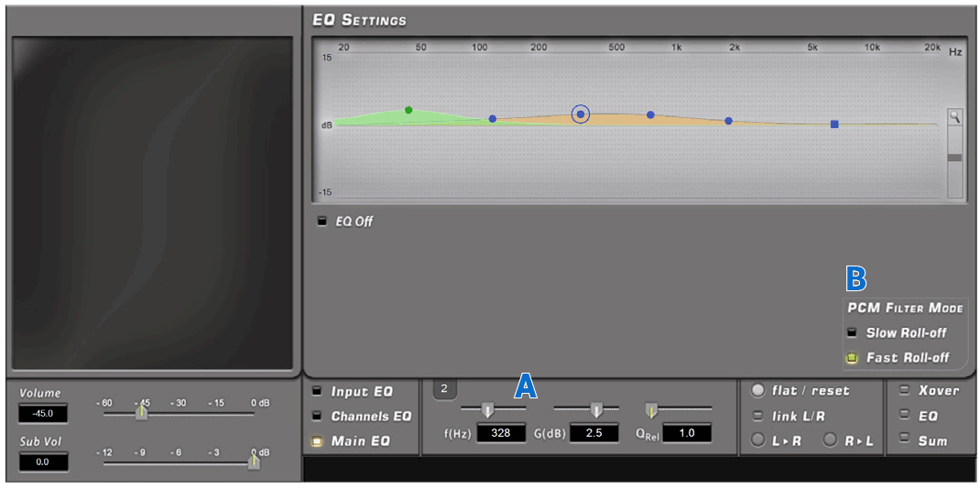The width and height of the screenshot is (980, 489).
Task: Select the blue EQ point near 100 Hz
Action: point(493,119)
